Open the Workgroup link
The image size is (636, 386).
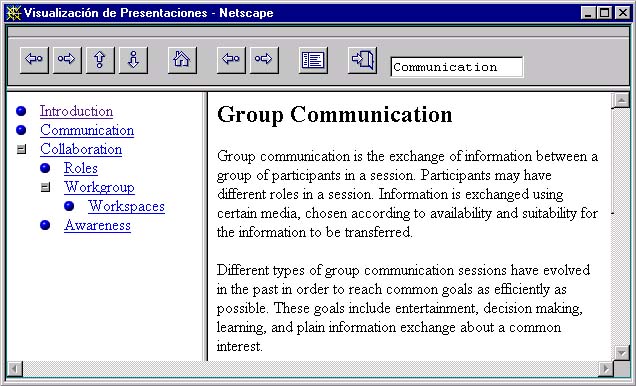[x=99, y=187]
